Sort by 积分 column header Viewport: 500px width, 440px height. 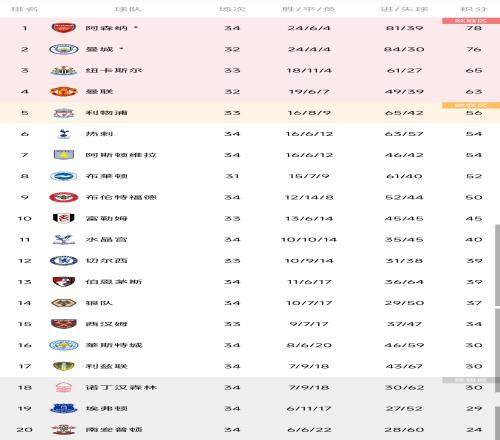coord(473,9)
